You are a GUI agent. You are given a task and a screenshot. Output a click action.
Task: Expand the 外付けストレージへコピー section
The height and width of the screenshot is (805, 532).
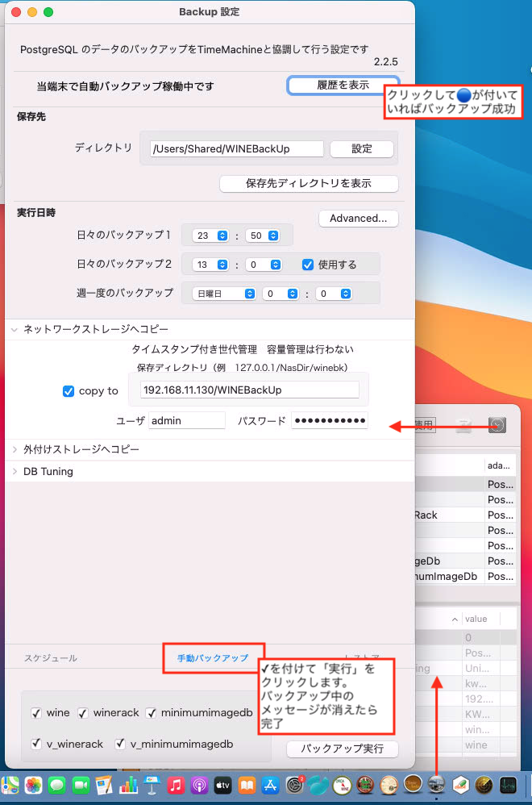15,449
